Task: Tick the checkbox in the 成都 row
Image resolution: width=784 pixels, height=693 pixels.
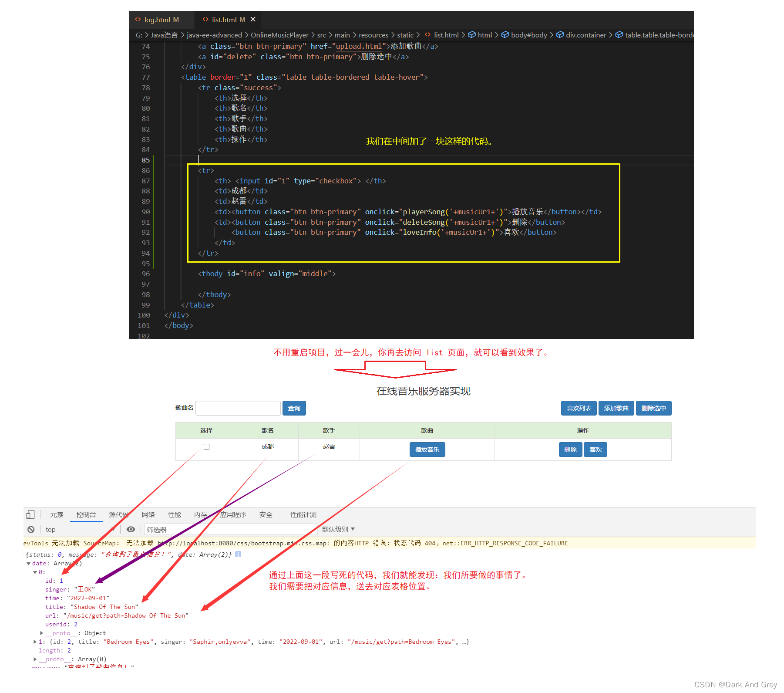Action: pyautogui.click(x=206, y=446)
